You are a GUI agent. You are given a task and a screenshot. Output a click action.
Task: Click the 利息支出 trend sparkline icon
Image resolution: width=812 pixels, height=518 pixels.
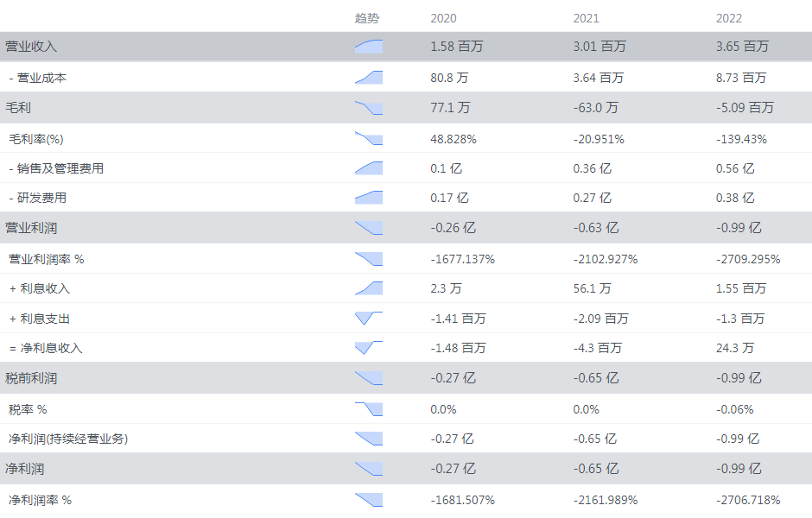pyautogui.click(x=369, y=319)
